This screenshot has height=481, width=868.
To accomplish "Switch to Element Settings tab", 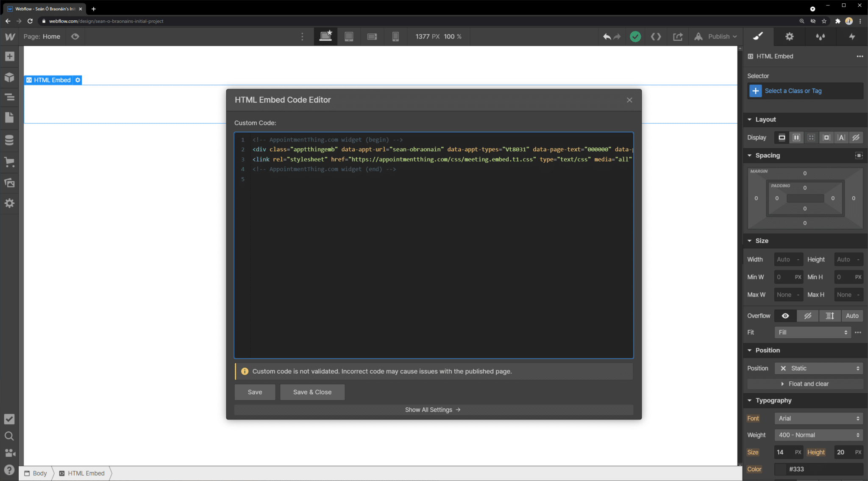I will [x=789, y=36].
